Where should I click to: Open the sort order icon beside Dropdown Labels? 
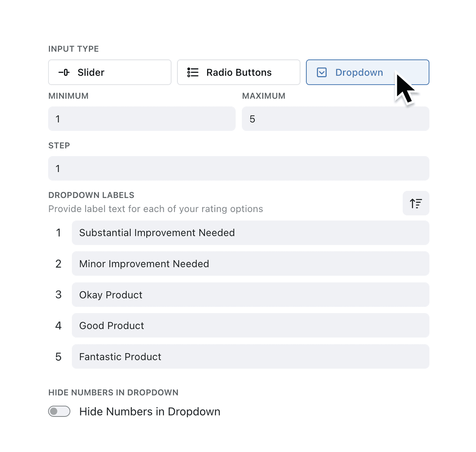coord(416,203)
